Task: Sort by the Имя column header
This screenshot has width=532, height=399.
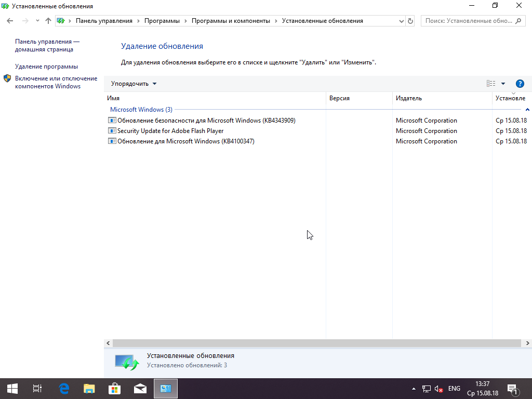Action: point(215,98)
